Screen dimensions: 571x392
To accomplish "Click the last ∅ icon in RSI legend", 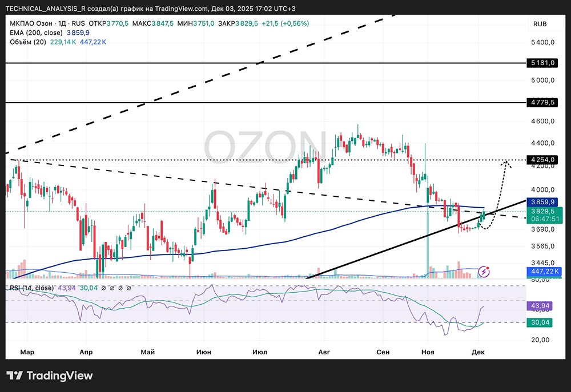I will (x=128, y=289).
